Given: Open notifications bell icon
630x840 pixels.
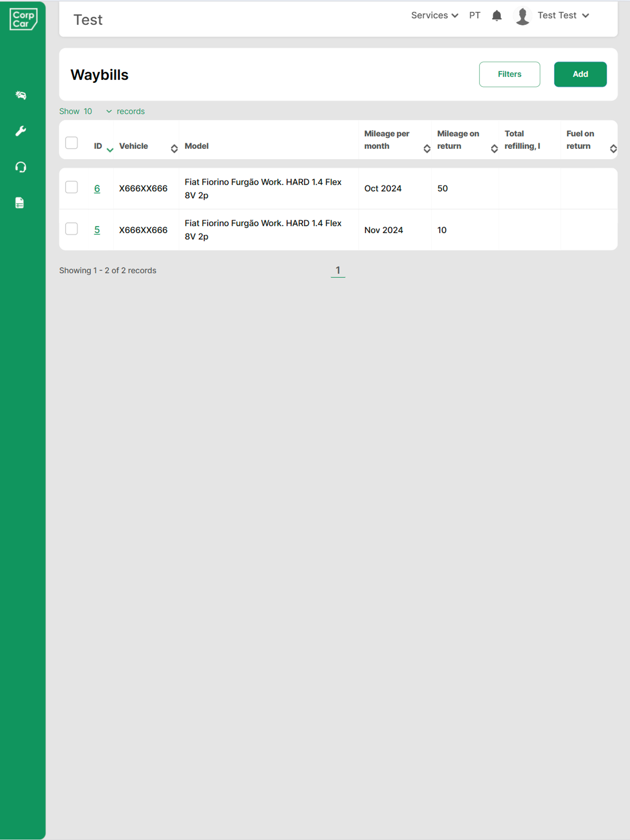Looking at the screenshot, I should click(x=497, y=16).
